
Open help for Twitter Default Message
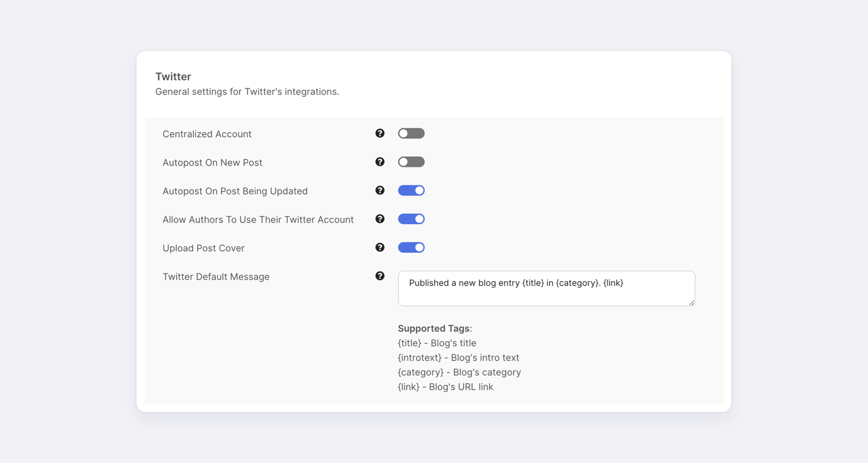pyautogui.click(x=380, y=276)
